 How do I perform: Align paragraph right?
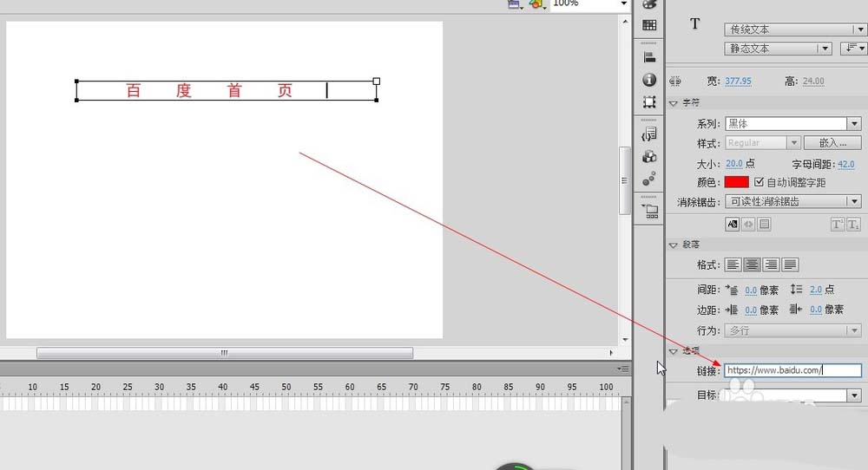click(771, 264)
